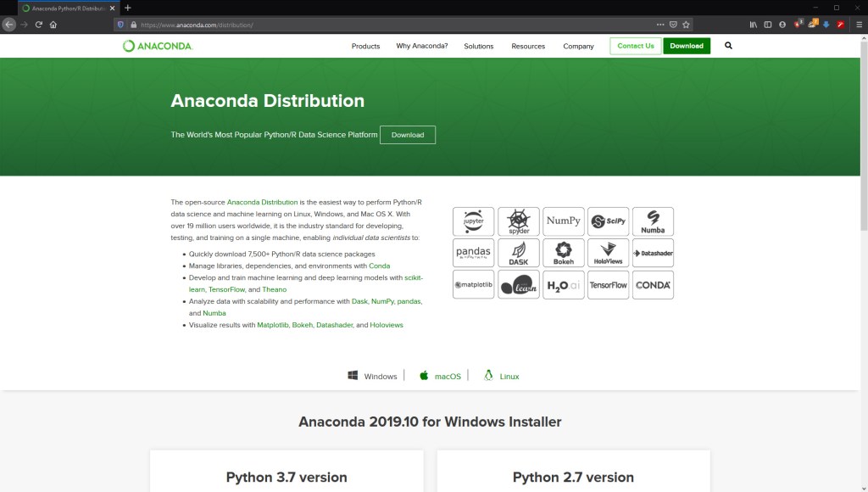Viewport: 868px width, 492px height.
Task: Open the Firefox hamburger menu
Action: coord(855,25)
